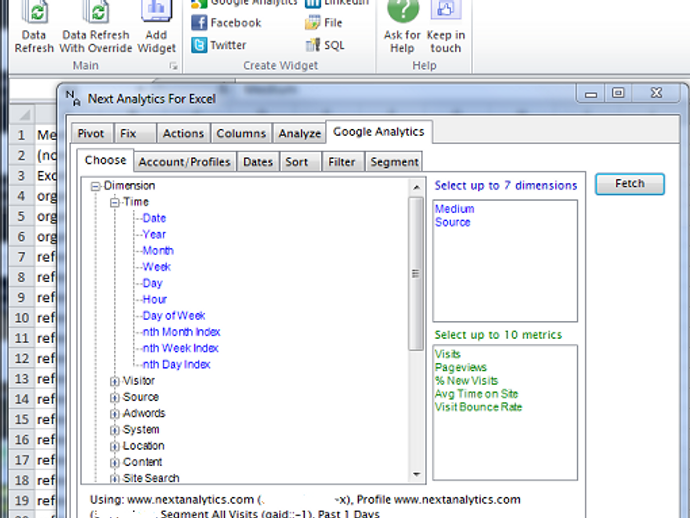Open the Actions tab
The image size is (690, 518).
[x=183, y=133]
